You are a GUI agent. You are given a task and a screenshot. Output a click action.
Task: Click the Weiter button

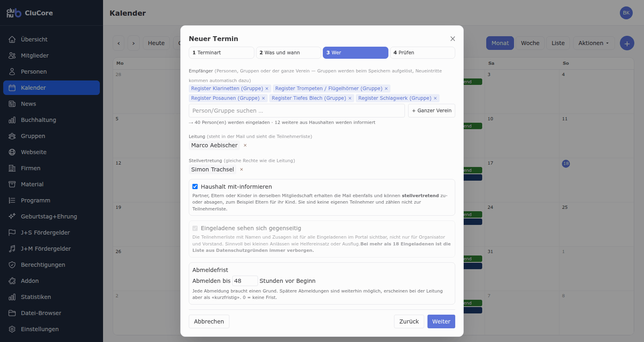(441, 321)
